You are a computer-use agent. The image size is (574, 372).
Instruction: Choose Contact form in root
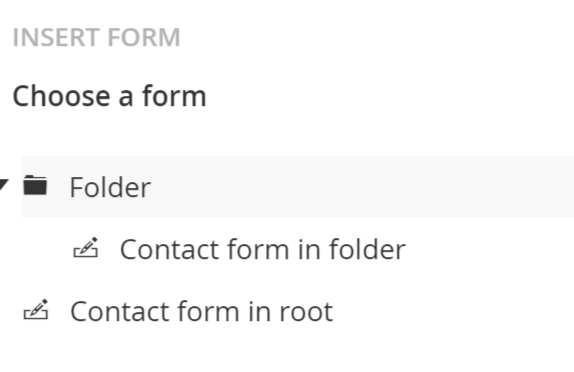click(202, 312)
